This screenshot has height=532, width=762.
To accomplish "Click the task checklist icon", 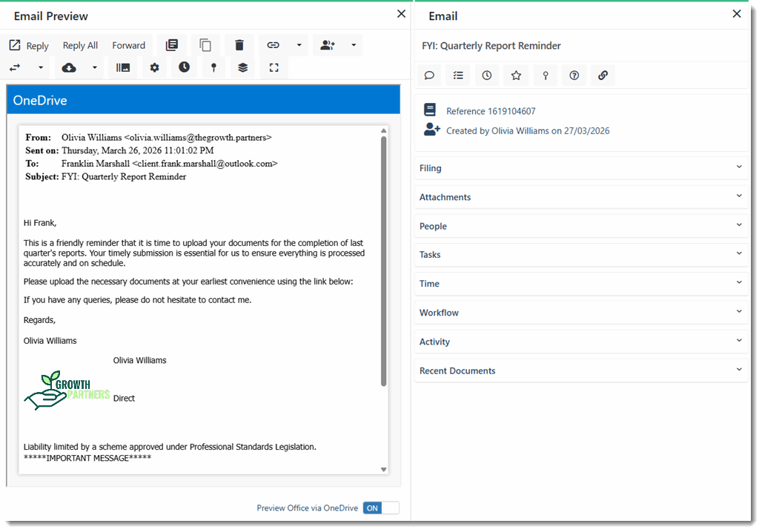I will pos(458,76).
